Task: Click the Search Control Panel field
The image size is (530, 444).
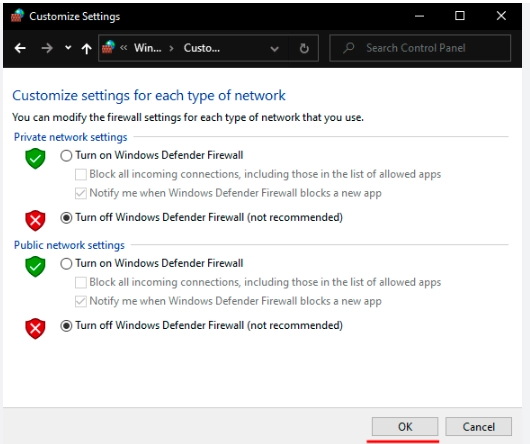Action: click(420, 48)
